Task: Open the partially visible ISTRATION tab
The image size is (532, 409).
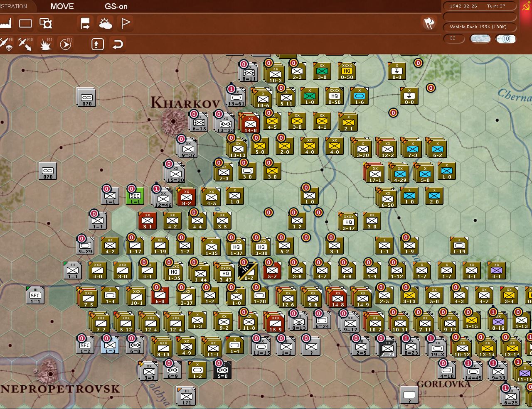Action: [14, 6]
